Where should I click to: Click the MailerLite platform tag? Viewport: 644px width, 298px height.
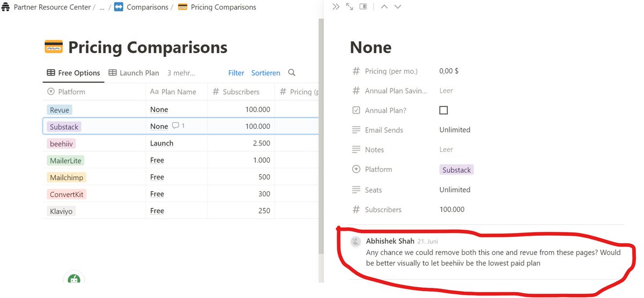65,160
